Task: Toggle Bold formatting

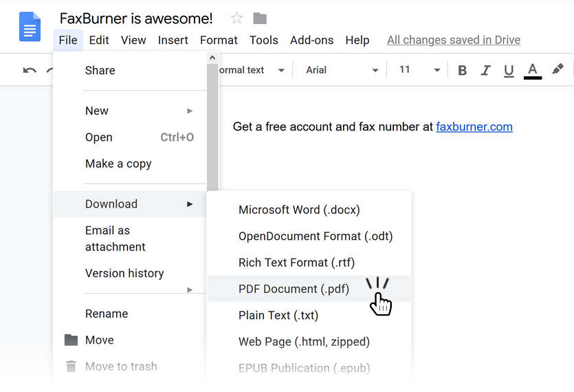Action: (x=463, y=70)
